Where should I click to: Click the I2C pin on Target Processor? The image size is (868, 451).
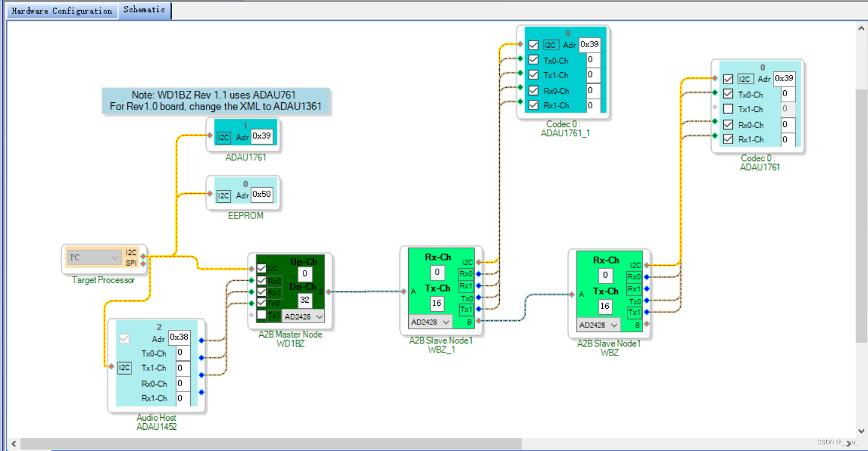pyautogui.click(x=143, y=255)
